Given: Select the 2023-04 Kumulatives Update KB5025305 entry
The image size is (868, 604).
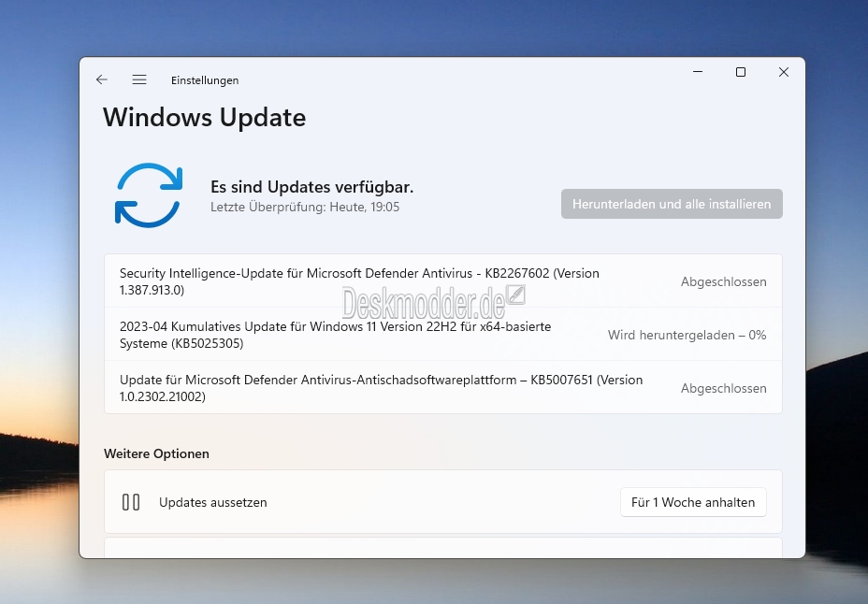Looking at the screenshot, I should [442, 335].
